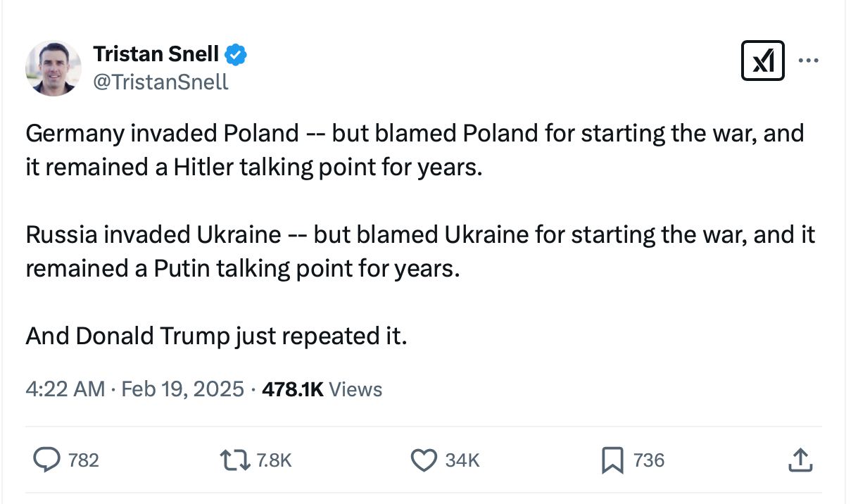This screenshot has width=858, height=504.
Task: View the 478.1K Views analytics
Action: click(x=322, y=389)
